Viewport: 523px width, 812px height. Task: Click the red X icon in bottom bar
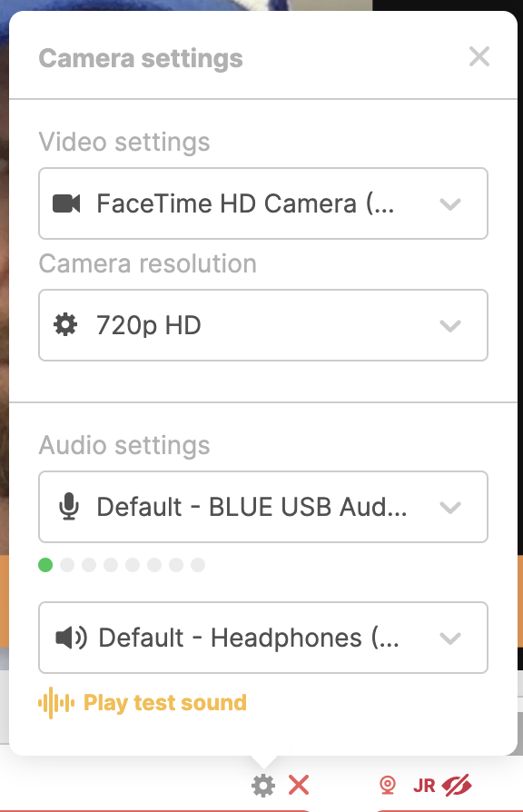[299, 785]
